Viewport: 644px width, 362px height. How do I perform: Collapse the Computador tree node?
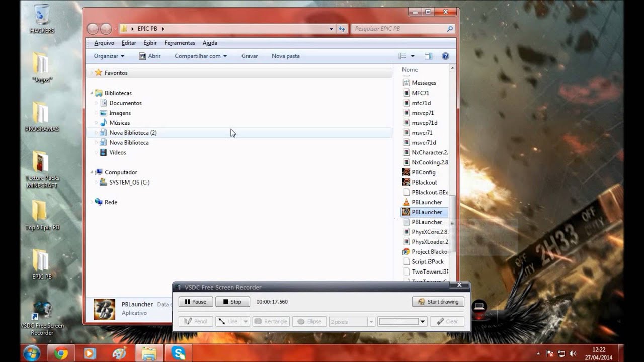92,172
